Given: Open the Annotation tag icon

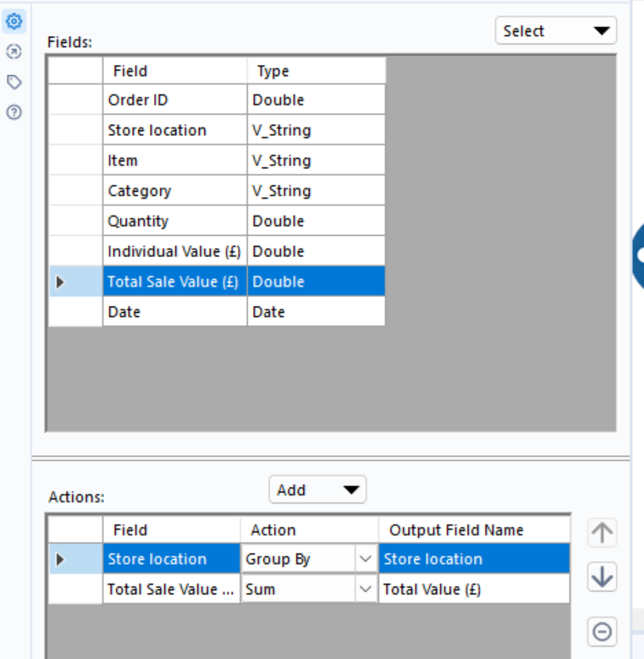Looking at the screenshot, I should [13, 82].
